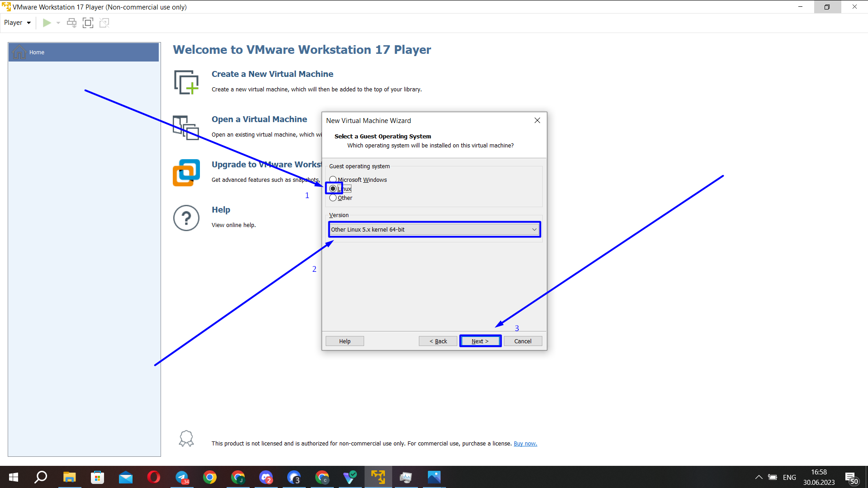The height and width of the screenshot is (488, 868).
Task: Click the green power on play icon
Action: (47, 23)
